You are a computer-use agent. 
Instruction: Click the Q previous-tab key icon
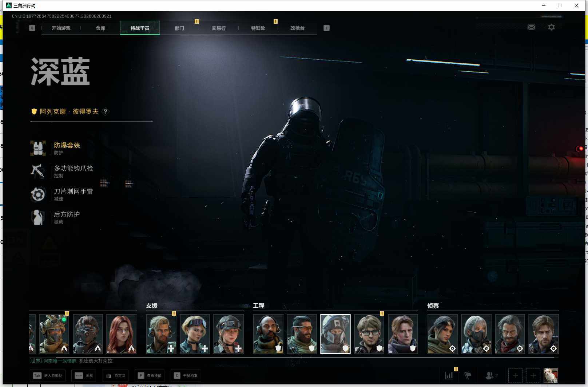pos(32,28)
